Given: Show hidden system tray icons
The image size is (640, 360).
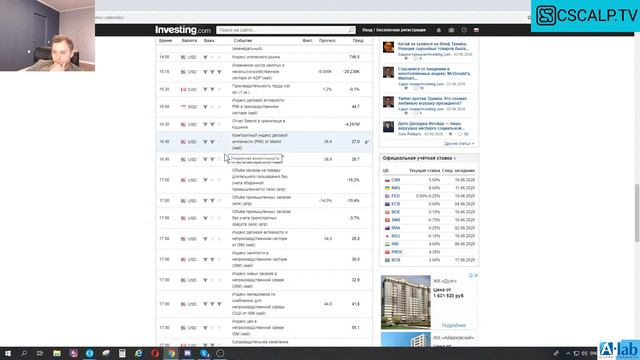Looking at the screenshot, I should click(x=568, y=353).
